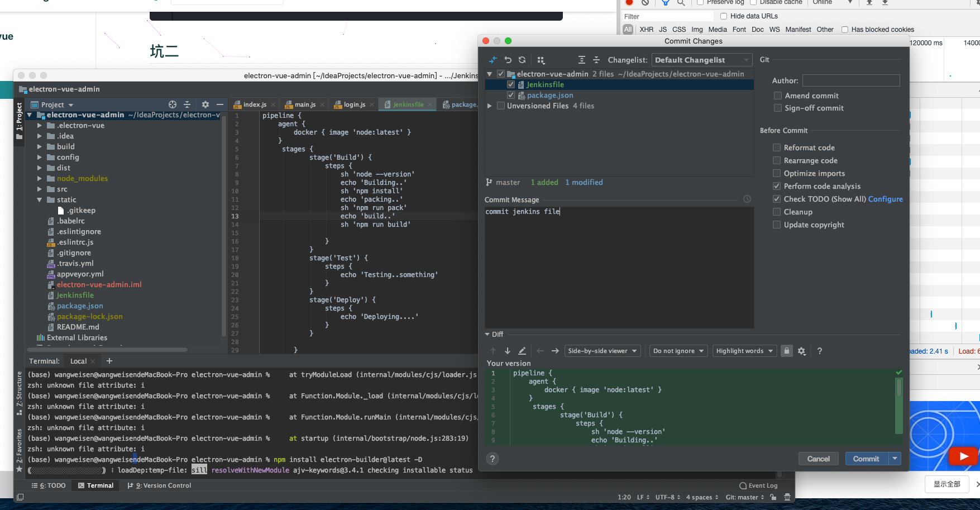
Task: Check the Unversioned Files checkbox
Action: click(501, 106)
